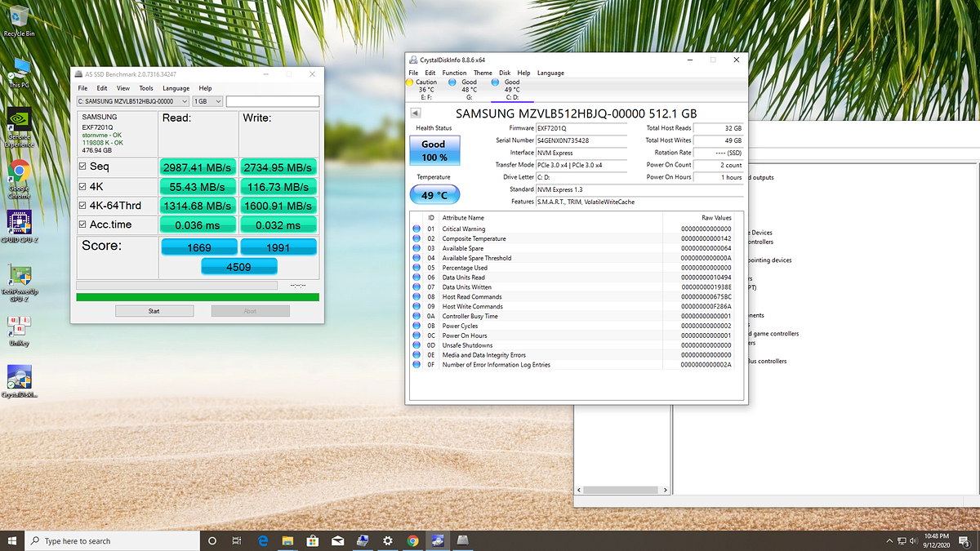Click the Windows search box
Image resolution: width=980 pixels, height=551 pixels.
point(113,540)
